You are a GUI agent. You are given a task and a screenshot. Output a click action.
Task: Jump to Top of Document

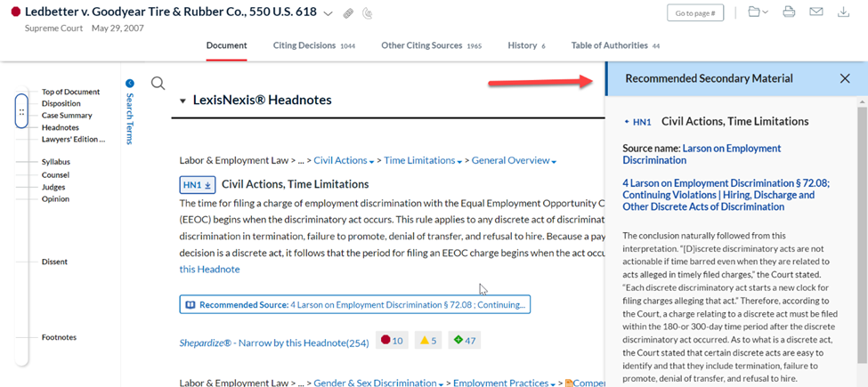click(71, 92)
